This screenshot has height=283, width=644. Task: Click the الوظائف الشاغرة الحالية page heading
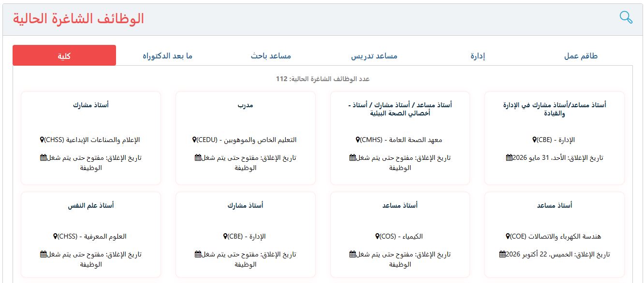coord(78,19)
